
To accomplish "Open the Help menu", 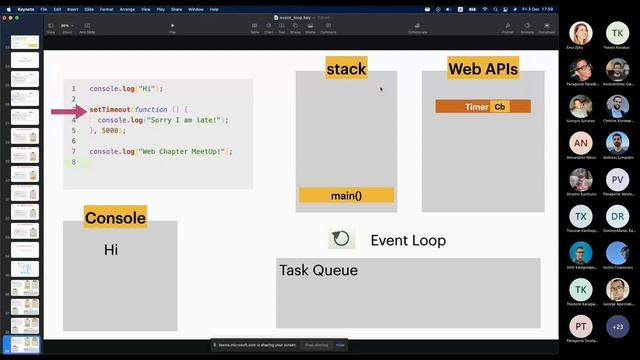I will (x=214, y=9).
